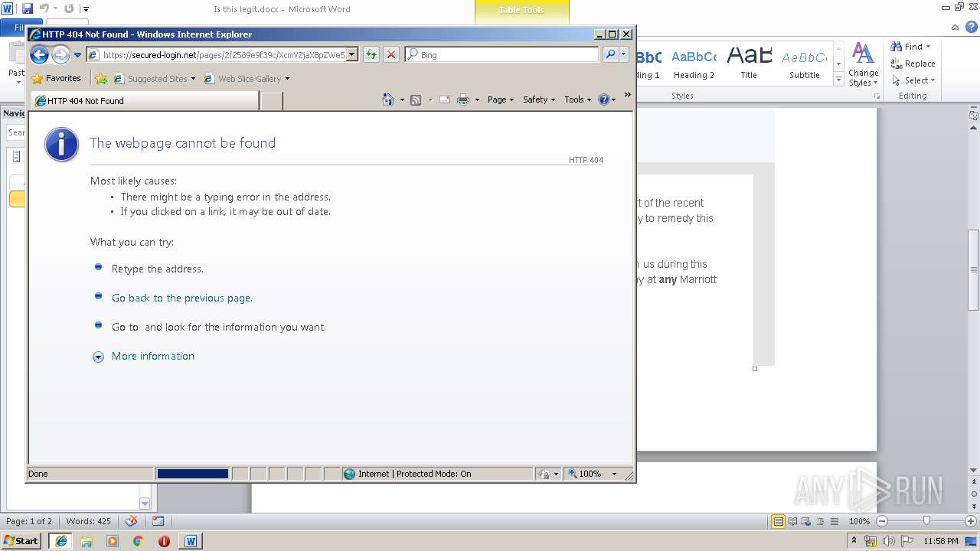Undo last action in Word

44,8
